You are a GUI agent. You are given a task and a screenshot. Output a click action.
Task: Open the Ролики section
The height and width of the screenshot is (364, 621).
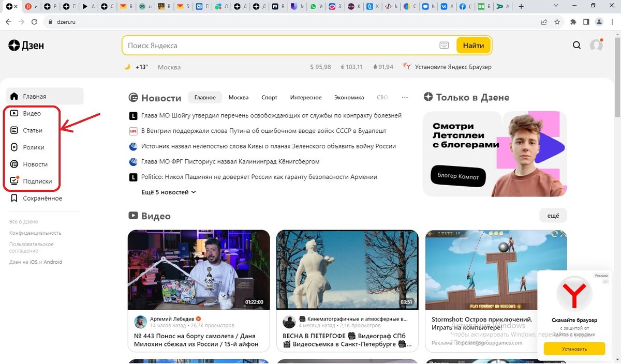tap(32, 147)
